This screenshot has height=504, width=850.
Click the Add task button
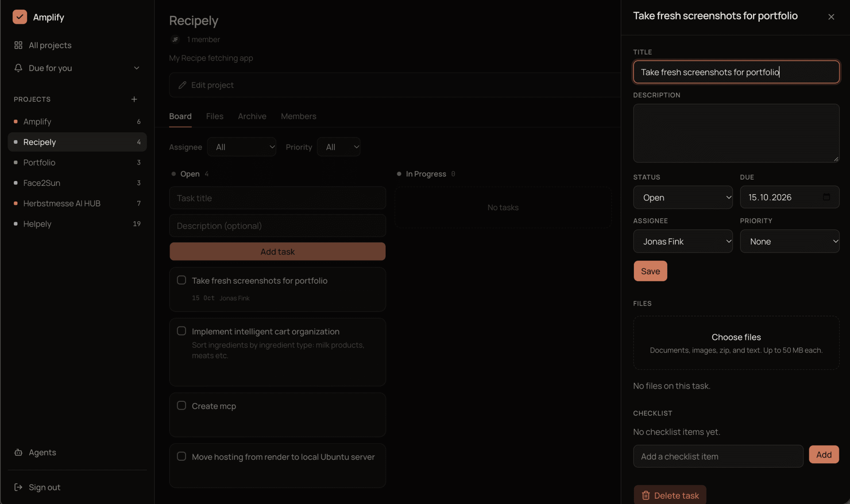click(x=278, y=251)
